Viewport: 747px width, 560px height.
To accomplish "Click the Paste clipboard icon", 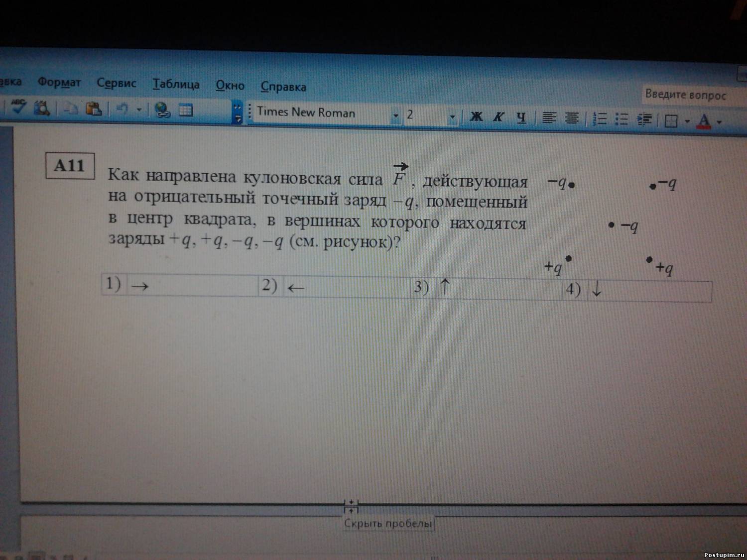I will [x=94, y=109].
